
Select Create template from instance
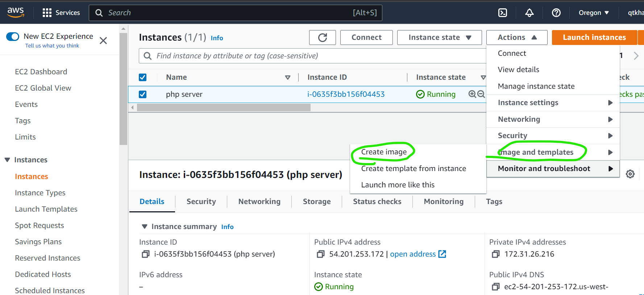point(414,169)
